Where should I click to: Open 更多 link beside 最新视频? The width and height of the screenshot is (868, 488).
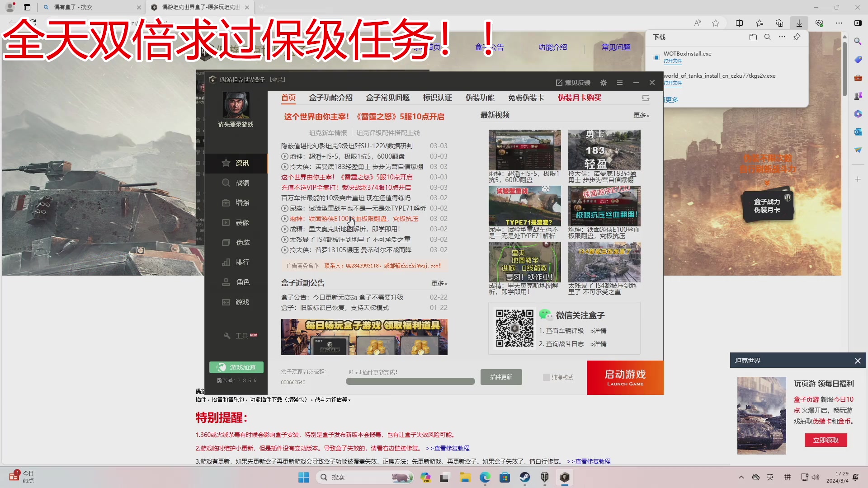tap(642, 116)
